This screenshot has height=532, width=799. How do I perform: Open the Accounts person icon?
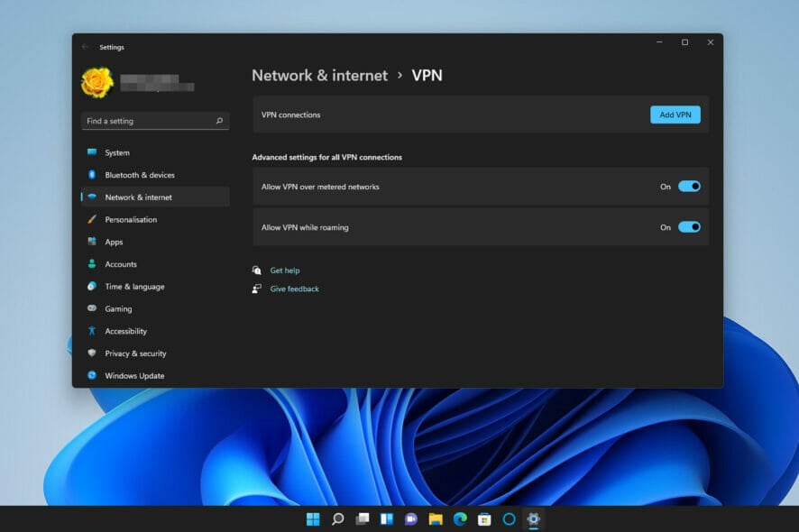click(x=92, y=264)
